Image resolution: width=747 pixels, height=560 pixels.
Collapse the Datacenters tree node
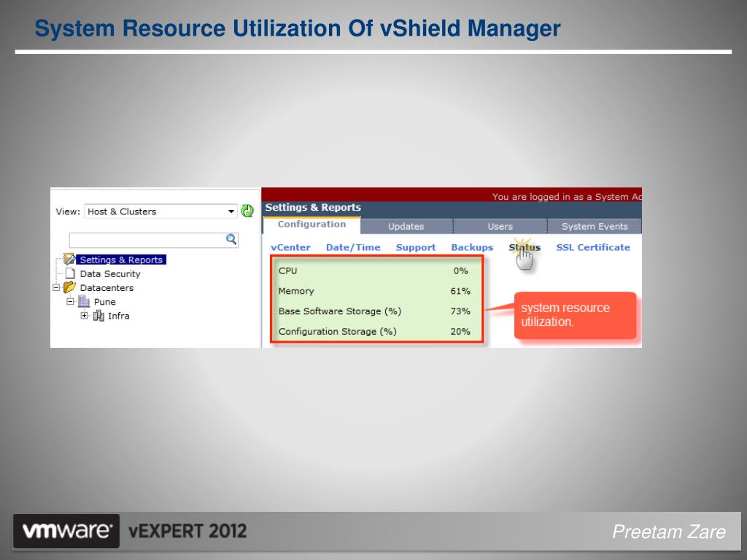click(x=56, y=287)
